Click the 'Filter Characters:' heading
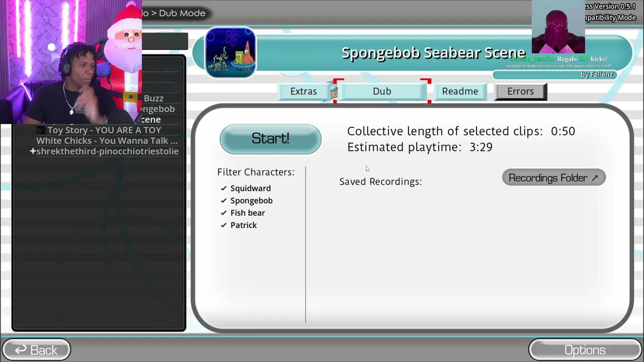Viewport: 644px width, 362px height. pyautogui.click(x=256, y=172)
